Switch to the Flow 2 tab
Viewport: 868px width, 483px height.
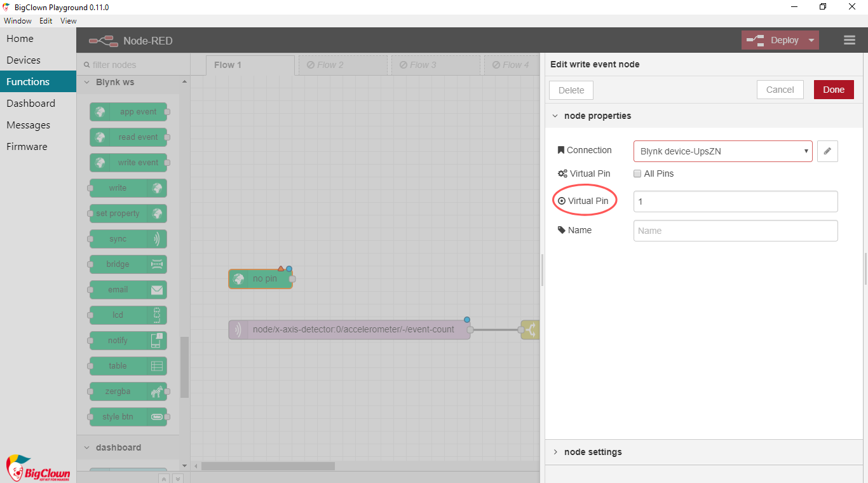[343, 65]
